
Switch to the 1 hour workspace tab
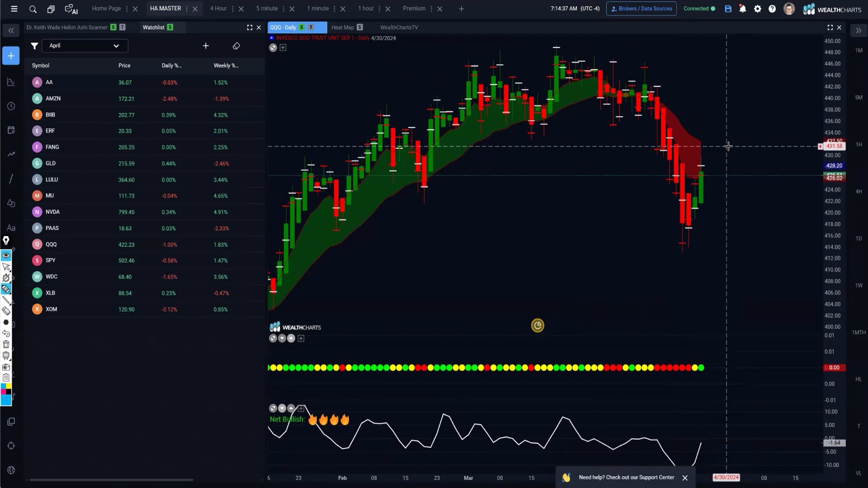click(x=366, y=9)
